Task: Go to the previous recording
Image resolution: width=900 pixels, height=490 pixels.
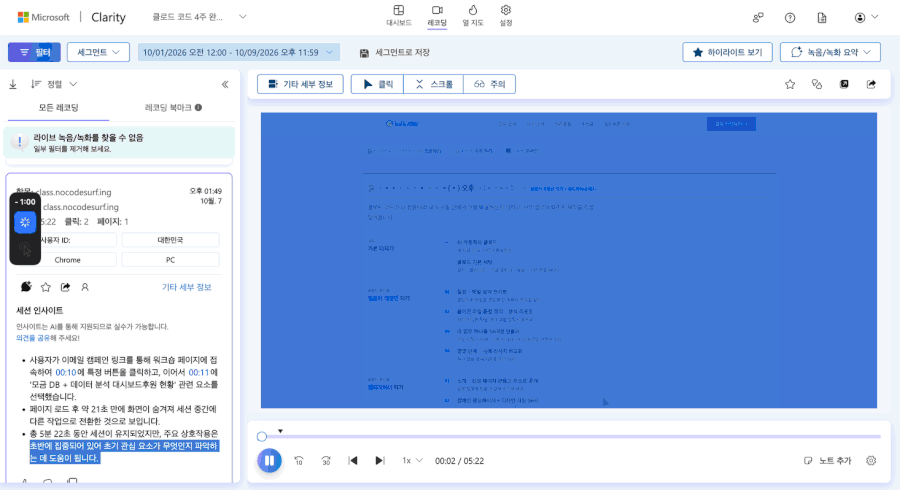Action: coord(353,460)
